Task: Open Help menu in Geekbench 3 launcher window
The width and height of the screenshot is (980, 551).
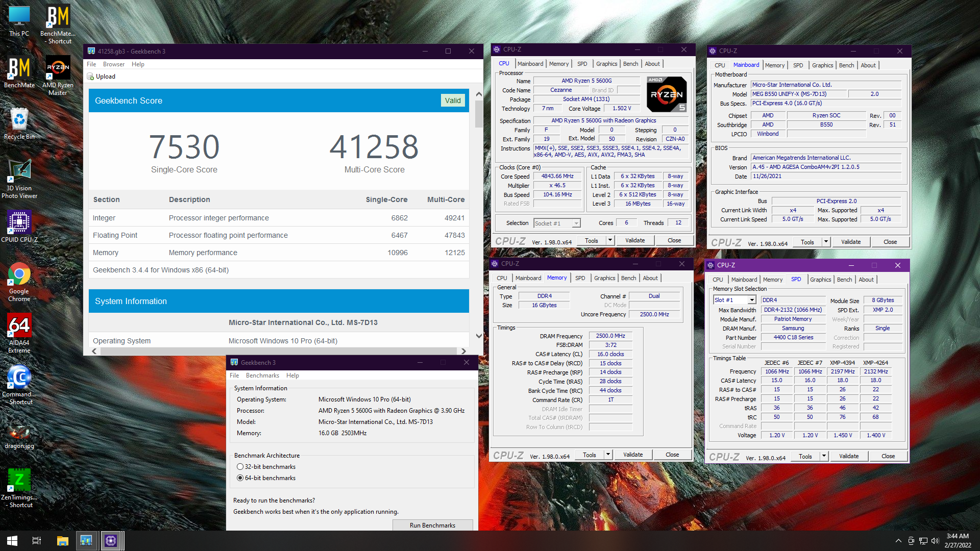Action: pyautogui.click(x=292, y=375)
